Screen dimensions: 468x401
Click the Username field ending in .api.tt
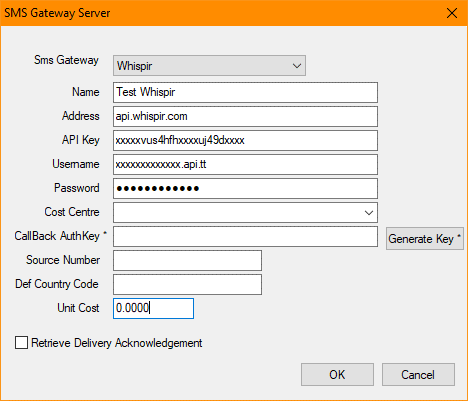245,164
